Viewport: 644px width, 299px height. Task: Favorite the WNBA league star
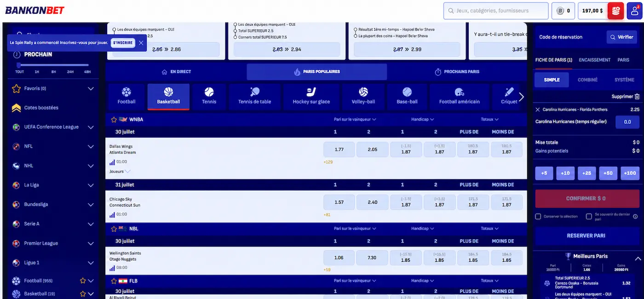114,120
